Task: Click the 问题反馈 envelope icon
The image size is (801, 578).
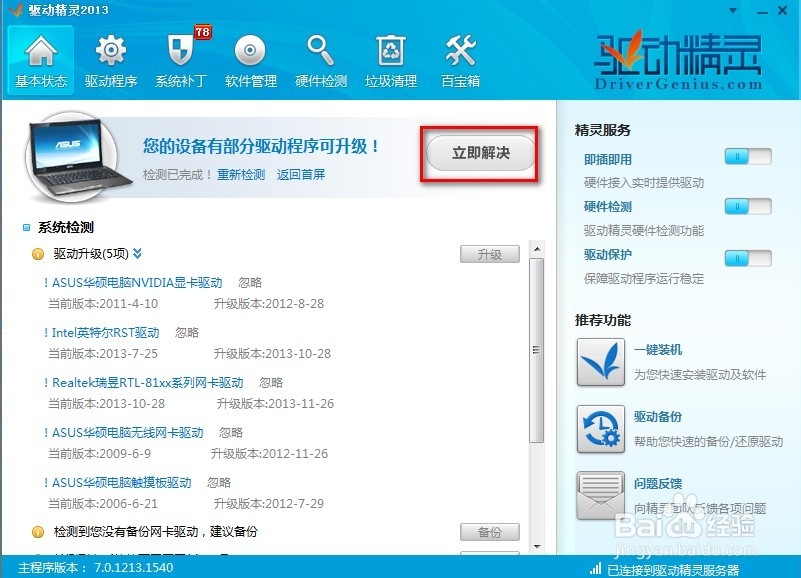Action: coord(601,495)
